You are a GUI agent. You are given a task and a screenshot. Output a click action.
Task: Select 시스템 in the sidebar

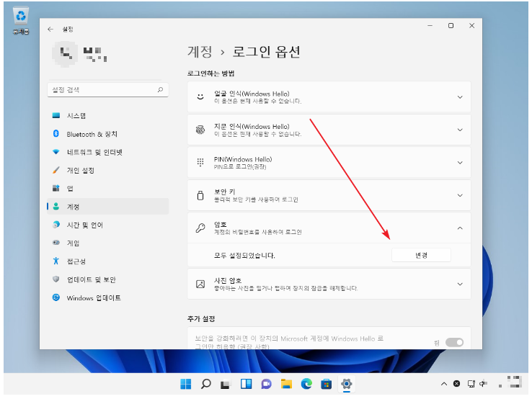(108, 116)
